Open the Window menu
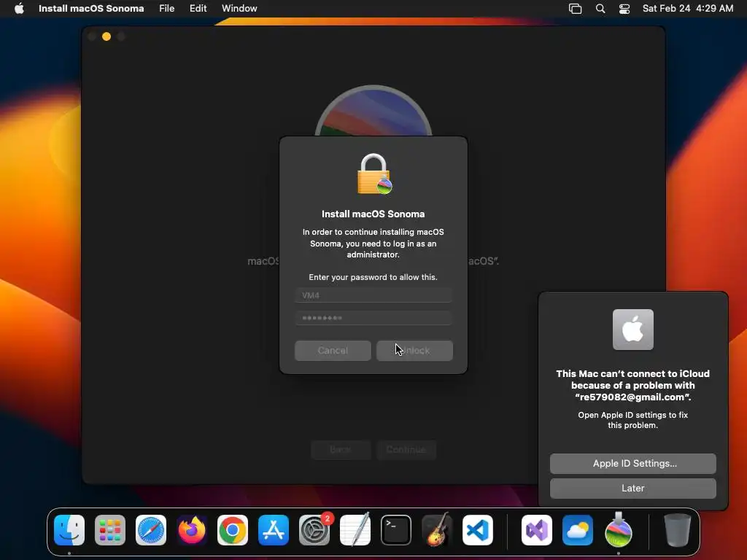This screenshot has height=560, width=747. pyautogui.click(x=239, y=9)
